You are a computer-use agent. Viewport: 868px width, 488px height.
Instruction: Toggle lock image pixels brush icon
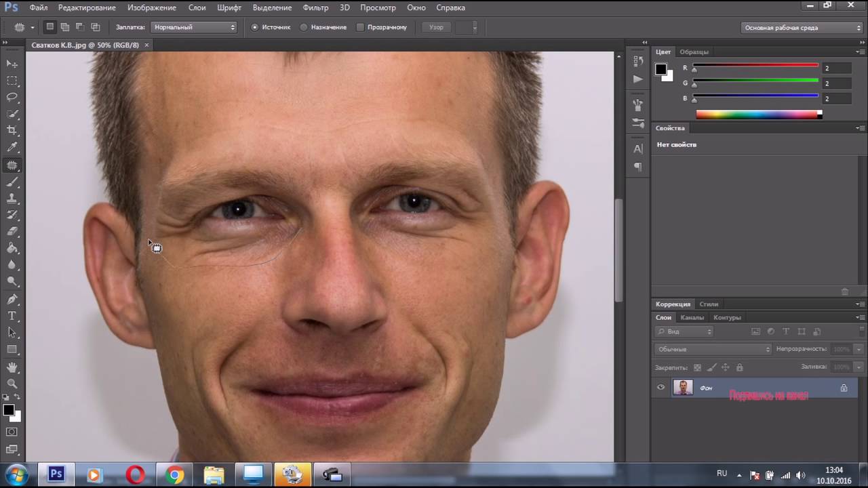coord(711,367)
